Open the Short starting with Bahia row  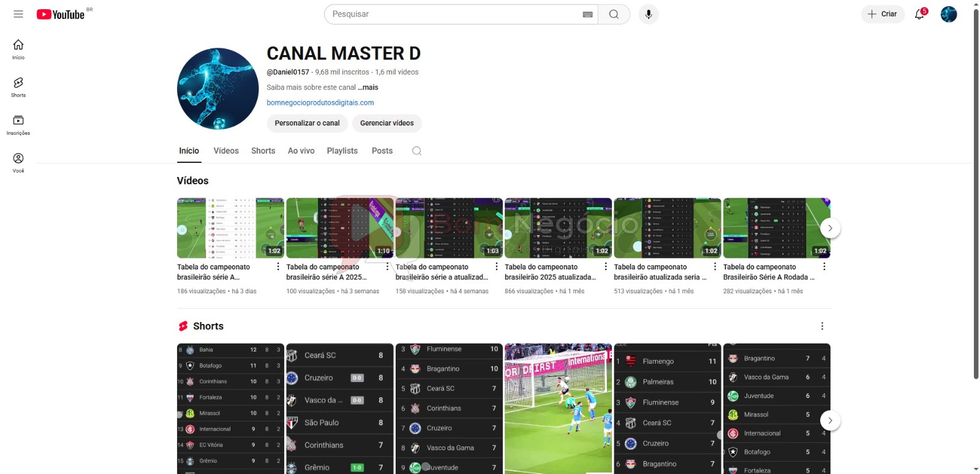tap(230, 408)
